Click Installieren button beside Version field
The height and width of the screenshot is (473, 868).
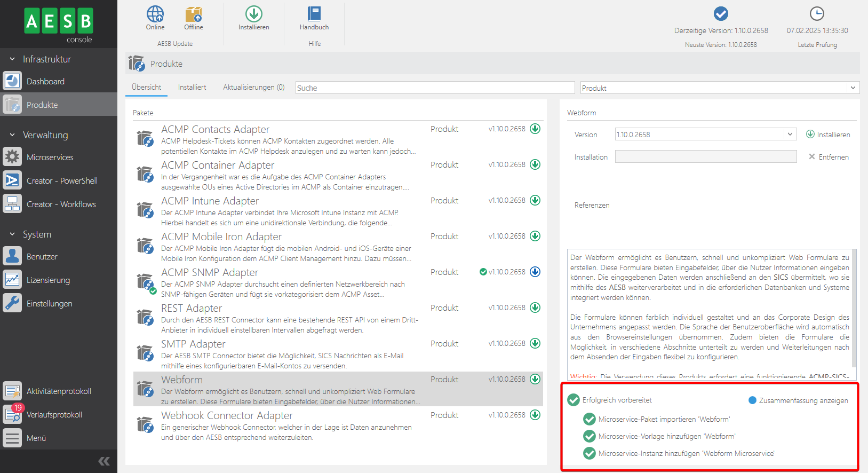(x=828, y=135)
